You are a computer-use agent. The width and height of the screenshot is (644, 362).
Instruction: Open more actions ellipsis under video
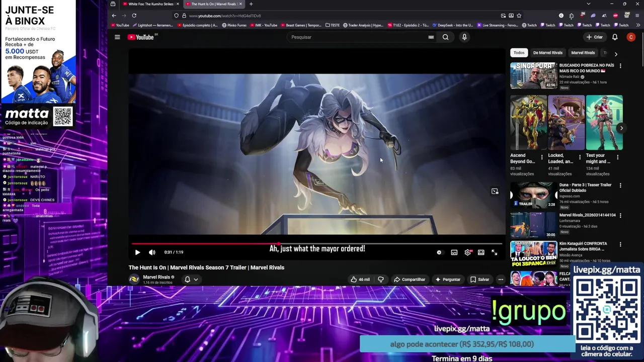[x=501, y=280]
